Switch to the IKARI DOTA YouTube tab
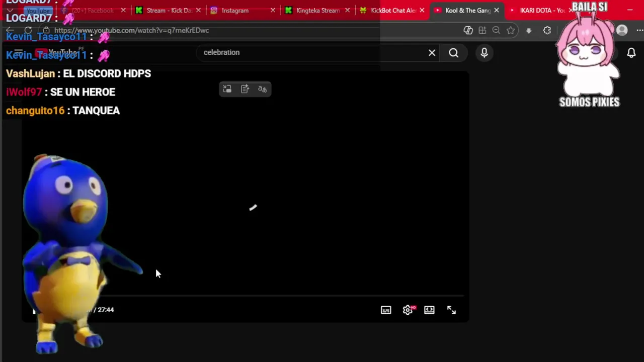The height and width of the screenshot is (362, 644). pyautogui.click(x=542, y=11)
